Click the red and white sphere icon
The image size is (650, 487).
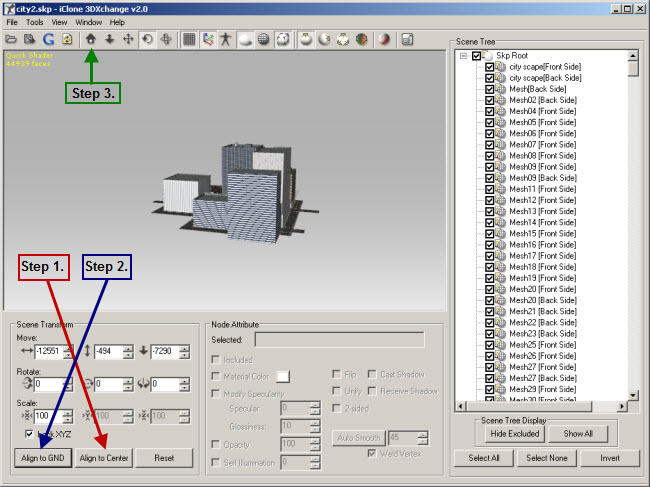(x=385, y=39)
